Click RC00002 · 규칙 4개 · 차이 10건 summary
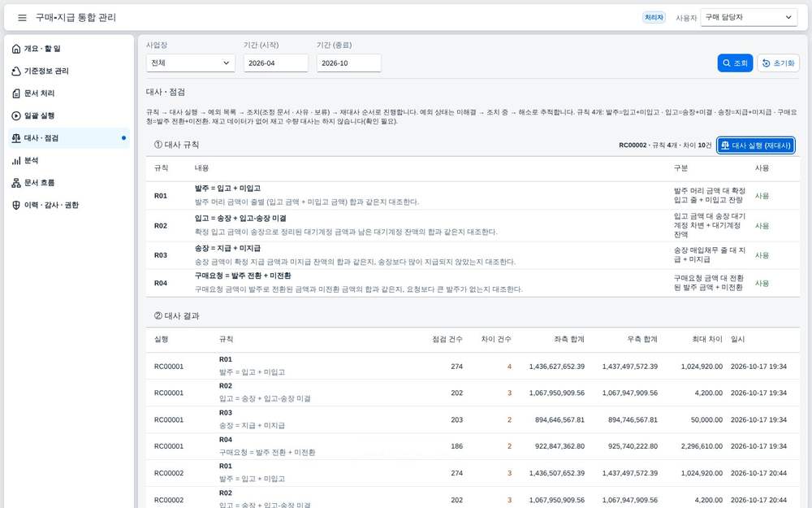Image resolution: width=812 pixels, height=508 pixels. pyautogui.click(x=665, y=145)
